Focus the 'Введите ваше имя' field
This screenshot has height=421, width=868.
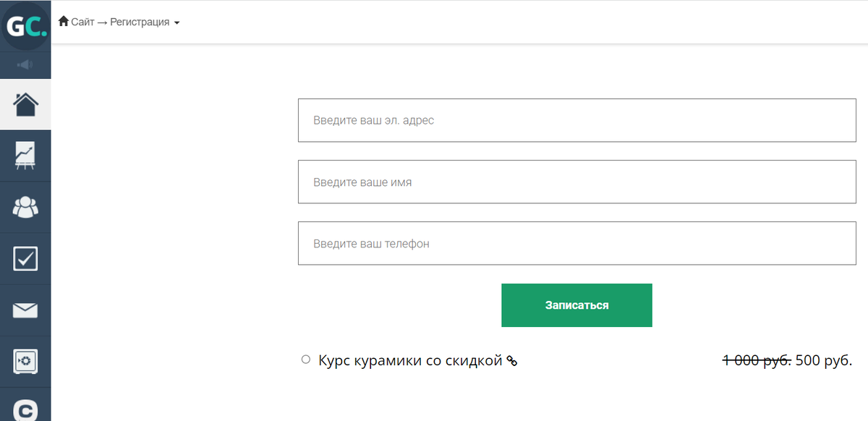pos(577,182)
